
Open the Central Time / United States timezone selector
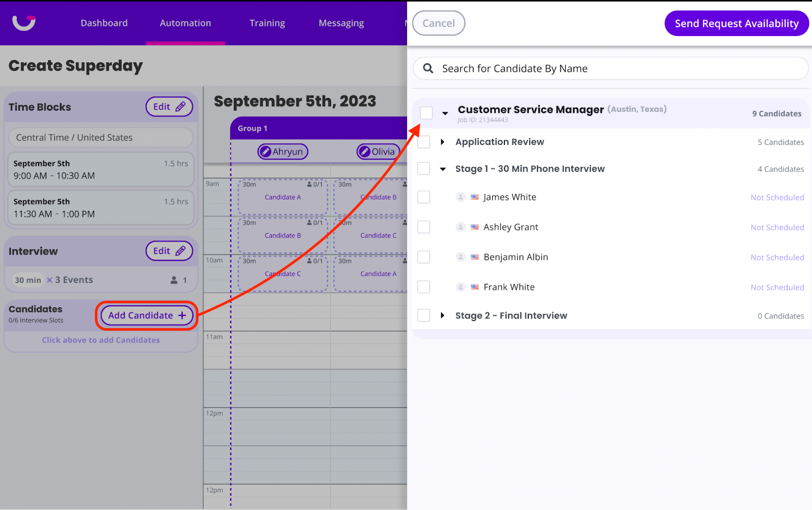(101, 138)
